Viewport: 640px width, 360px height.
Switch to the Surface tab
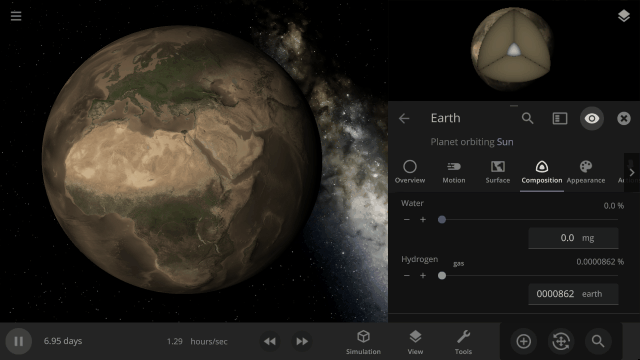498,172
